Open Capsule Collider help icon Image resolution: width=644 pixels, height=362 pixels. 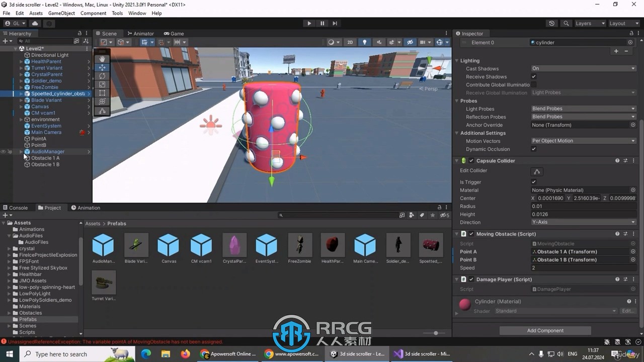(x=617, y=161)
